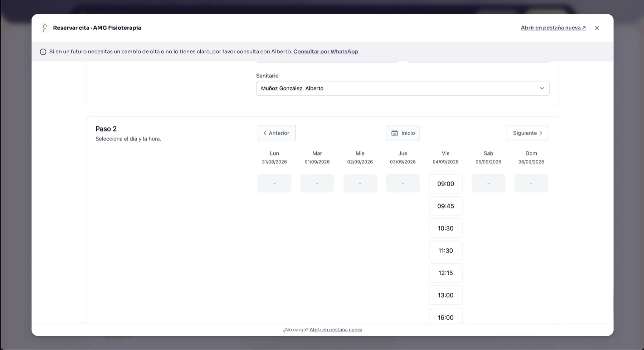Screen dimensions: 644x350
Task: Click the empty slot under Lun
Action: tap(274, 183)
